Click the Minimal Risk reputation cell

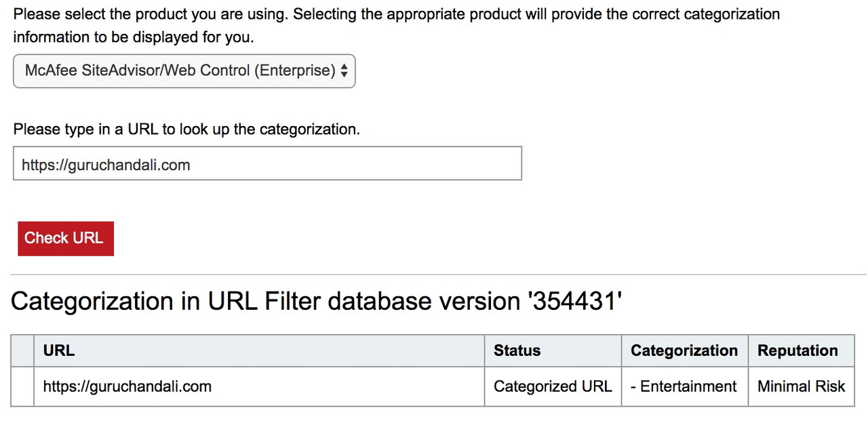801,386
